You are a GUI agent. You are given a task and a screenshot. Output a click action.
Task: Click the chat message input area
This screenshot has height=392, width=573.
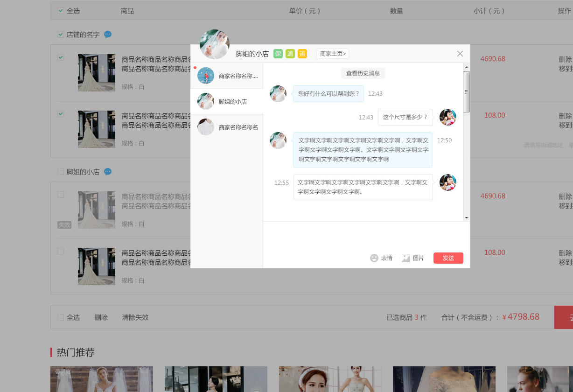[x=366, y=237]
